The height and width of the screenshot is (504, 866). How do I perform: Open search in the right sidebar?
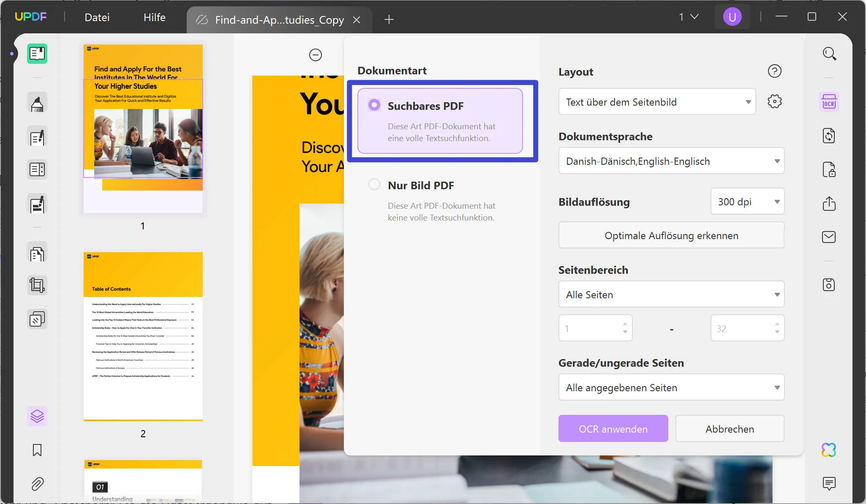coord(829,54)
